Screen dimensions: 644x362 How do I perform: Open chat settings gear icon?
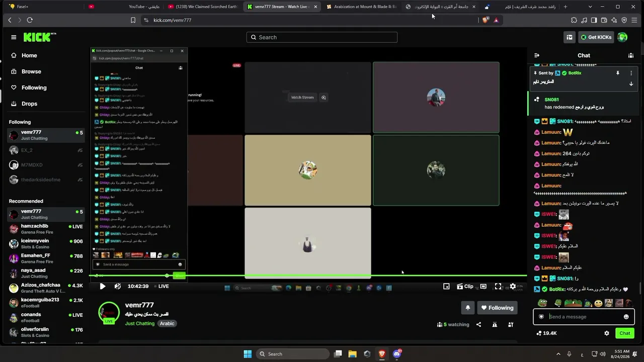[607, 333]
